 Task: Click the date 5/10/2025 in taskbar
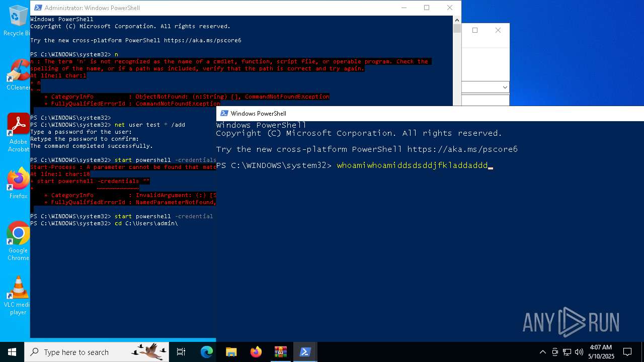[601, 356]
